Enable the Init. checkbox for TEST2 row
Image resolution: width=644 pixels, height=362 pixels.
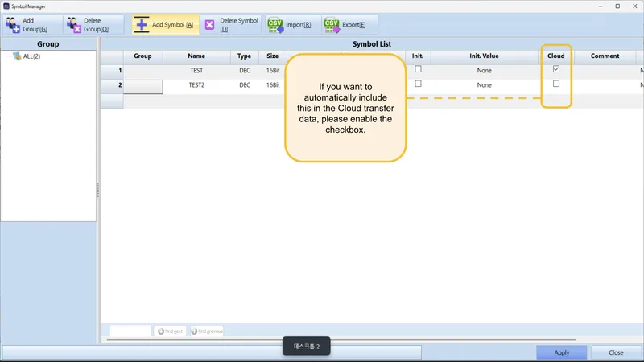(x=418, y=84)
